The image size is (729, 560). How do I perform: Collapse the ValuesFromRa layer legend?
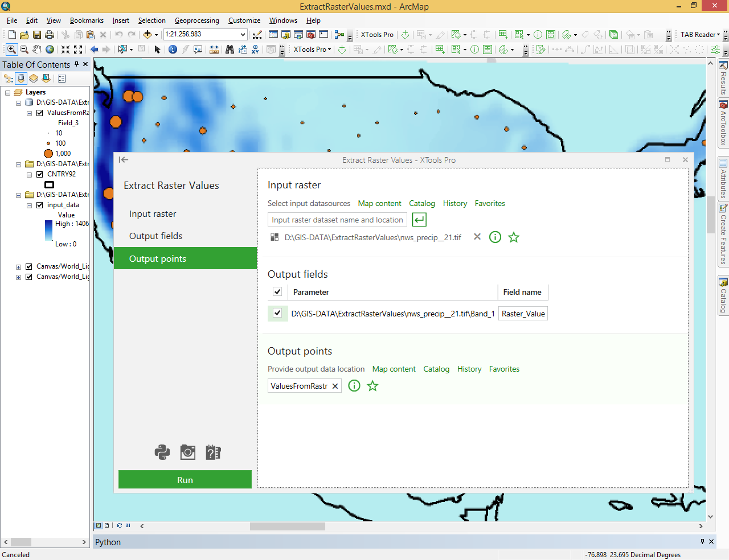click(x=29, y=113)
